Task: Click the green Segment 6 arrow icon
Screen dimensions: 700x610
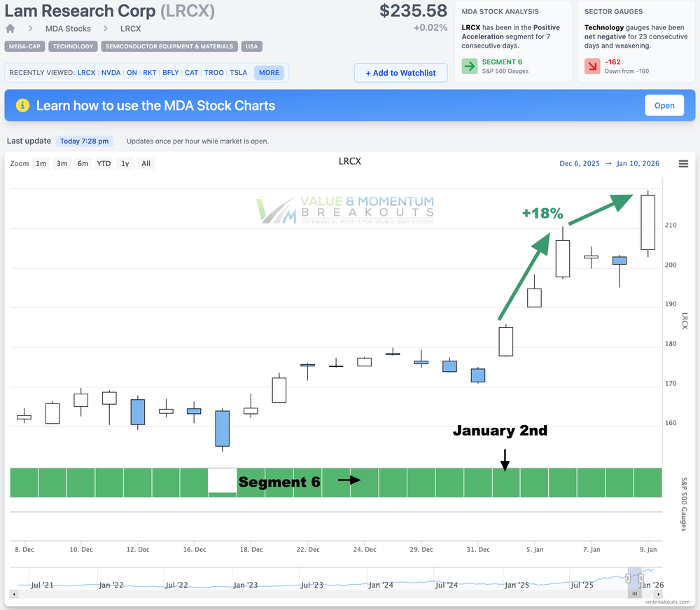Action: 470,67
